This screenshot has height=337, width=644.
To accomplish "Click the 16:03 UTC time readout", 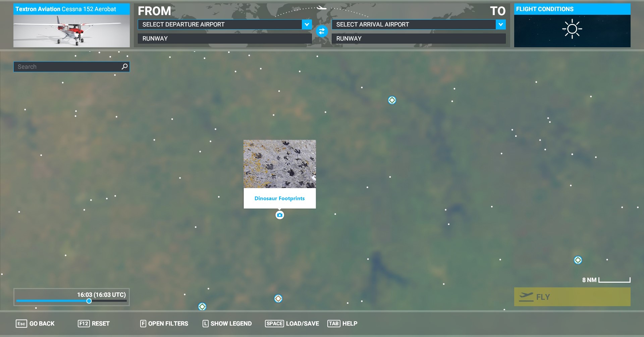I will (101, 295).
